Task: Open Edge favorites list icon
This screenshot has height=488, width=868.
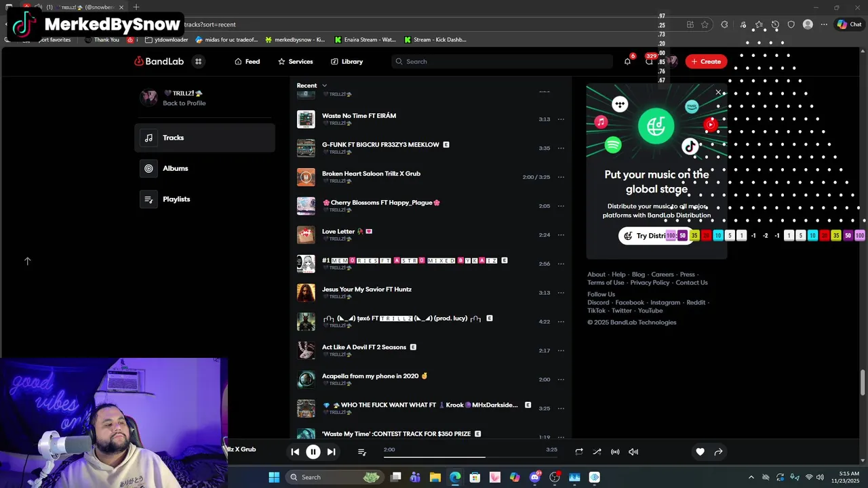Action: click(759, 24)
